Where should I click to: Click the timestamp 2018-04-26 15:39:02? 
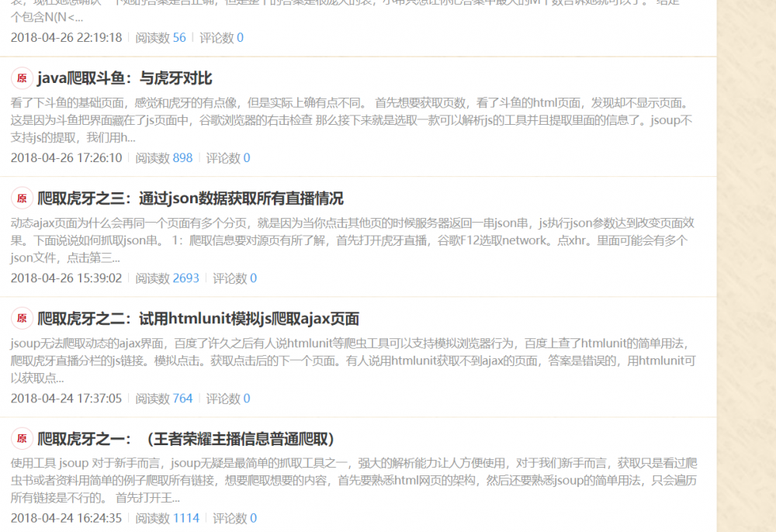[66, 278]
